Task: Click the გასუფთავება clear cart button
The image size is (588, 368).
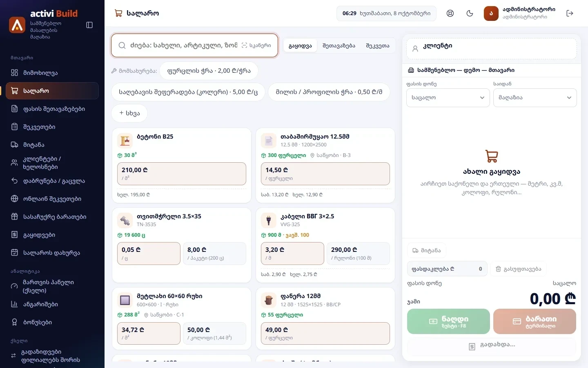Action: pyautogui.click(x=519, y=269)
